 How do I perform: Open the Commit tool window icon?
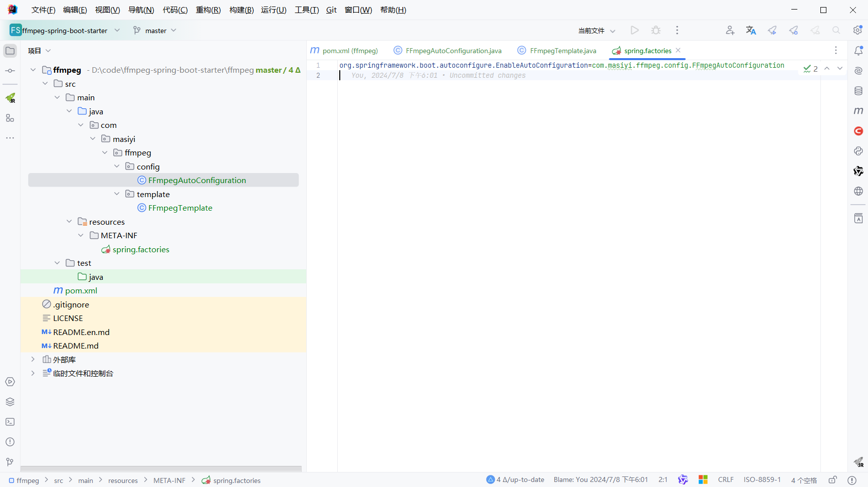pyautogui.click(x=10, y=71)
